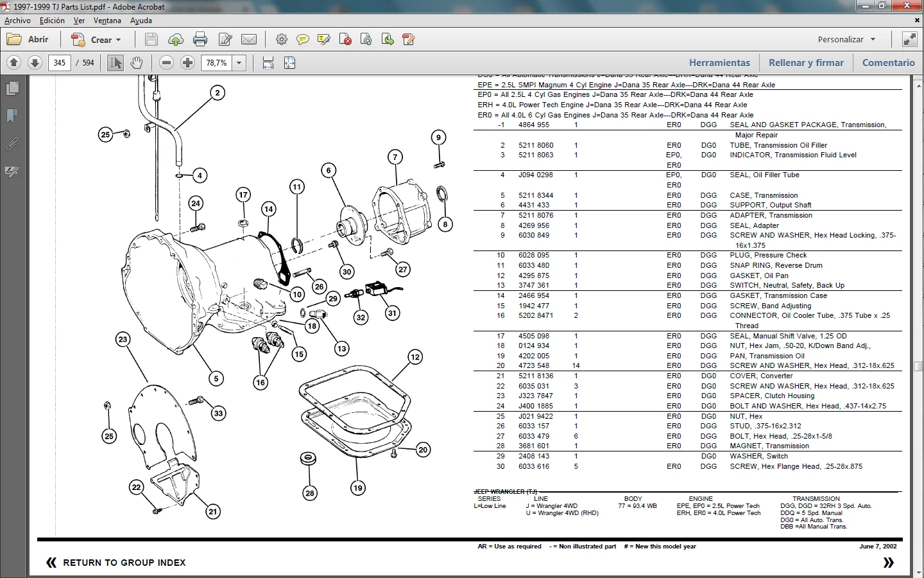Click the zoom level field showing 78,7%

216,63
